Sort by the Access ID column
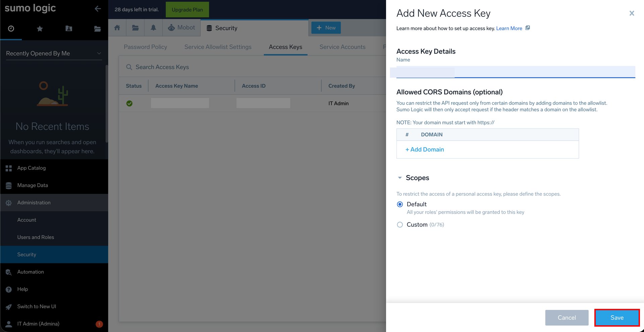Image resolution: width=644 pixels, height=332 pixels. (254, 86)
